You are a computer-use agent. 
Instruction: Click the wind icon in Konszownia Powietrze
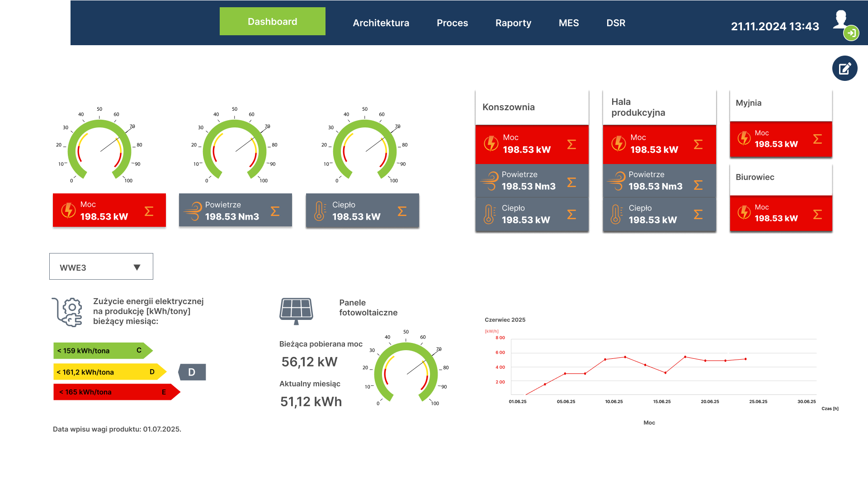pos(489,181)
